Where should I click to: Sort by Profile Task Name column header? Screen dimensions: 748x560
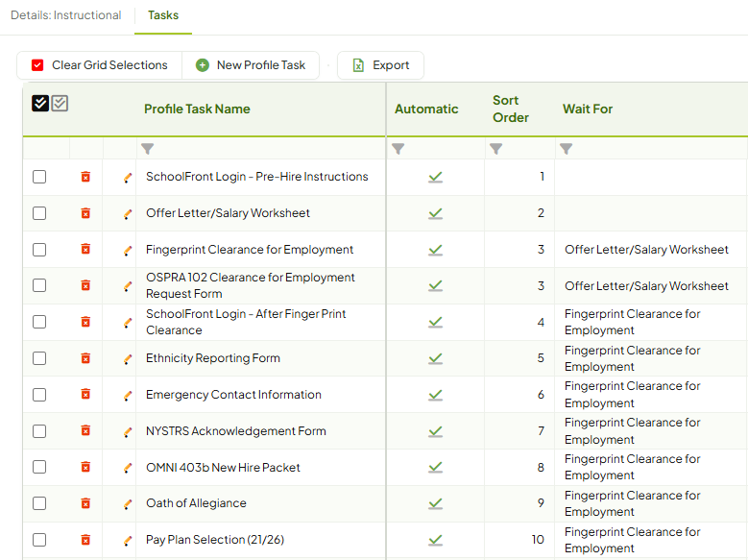tap(197, 109)
